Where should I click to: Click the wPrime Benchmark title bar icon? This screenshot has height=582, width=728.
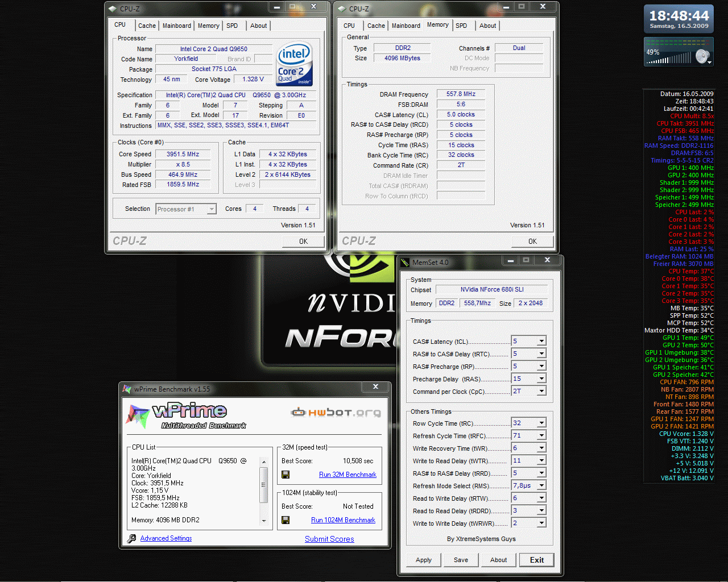point(127,389)
